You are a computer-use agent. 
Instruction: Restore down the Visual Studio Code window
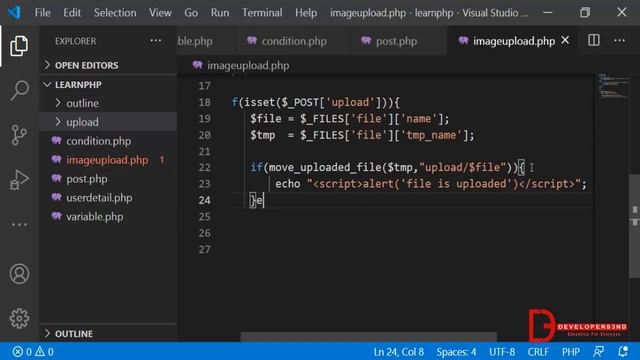[x=585, y=13]
